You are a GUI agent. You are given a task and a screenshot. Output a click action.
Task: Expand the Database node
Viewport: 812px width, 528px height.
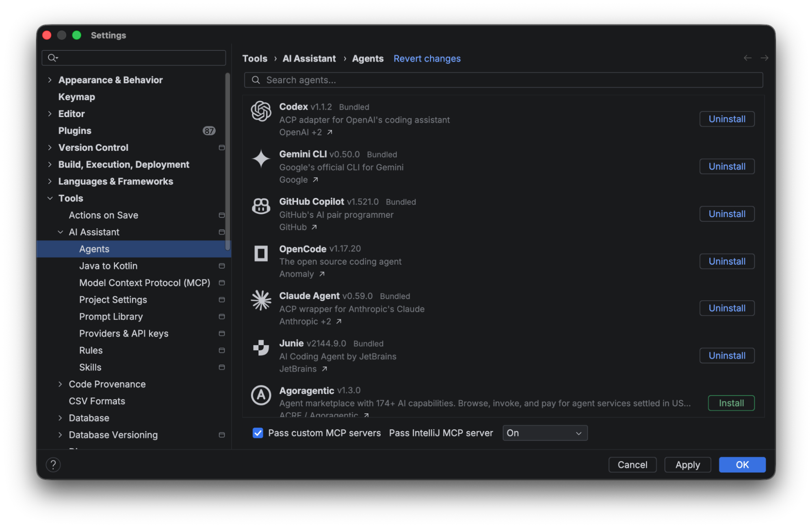[x=60, y=418]
